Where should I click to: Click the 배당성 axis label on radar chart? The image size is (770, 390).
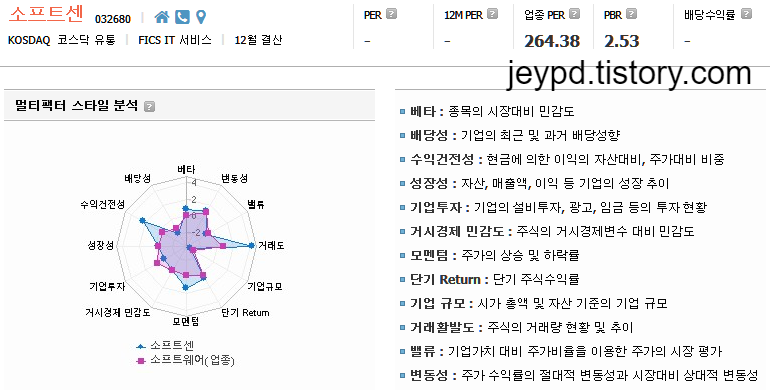(x=138, y=178)
